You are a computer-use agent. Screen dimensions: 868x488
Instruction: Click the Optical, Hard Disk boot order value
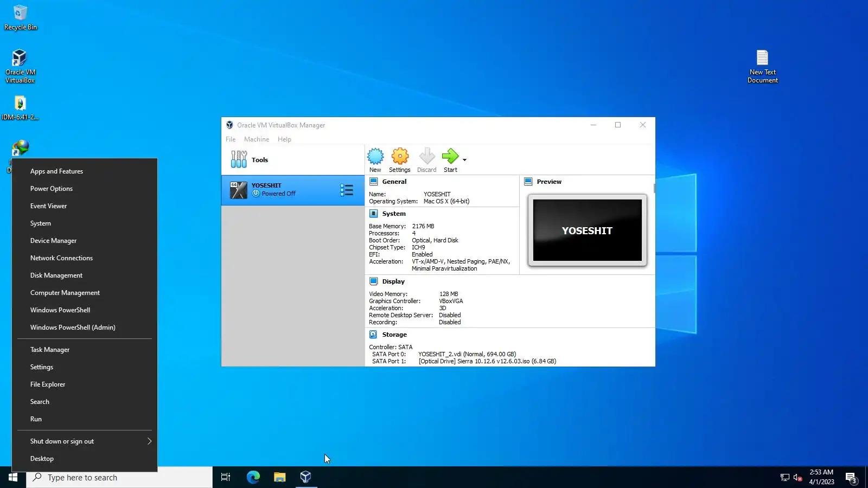(x=435, y=240)
